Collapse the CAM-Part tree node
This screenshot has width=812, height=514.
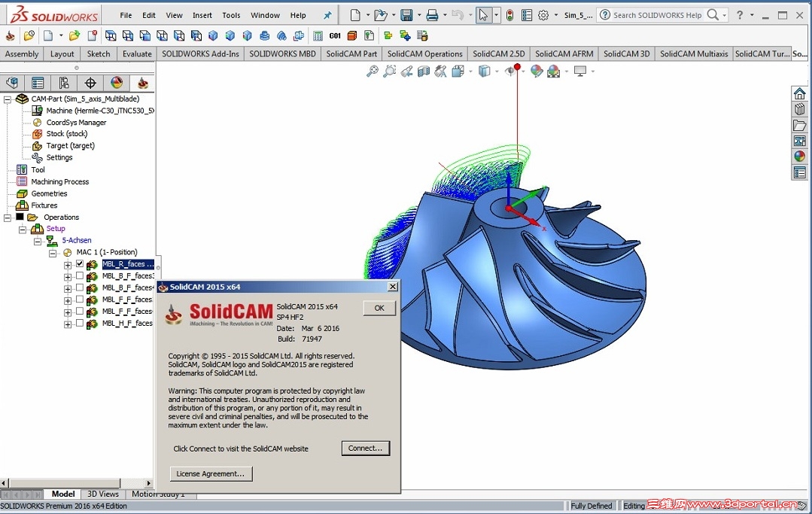(x=8, y=99)
